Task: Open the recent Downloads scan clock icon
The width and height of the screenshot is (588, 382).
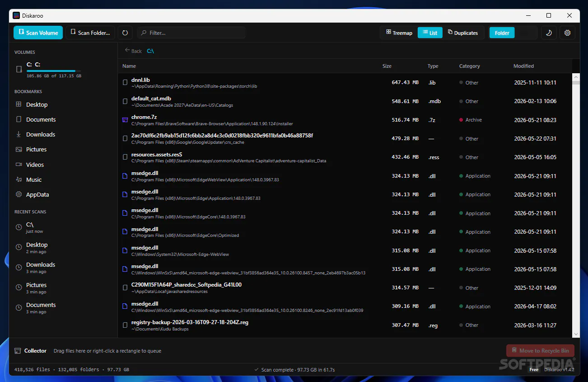Action: coord(19,267)
